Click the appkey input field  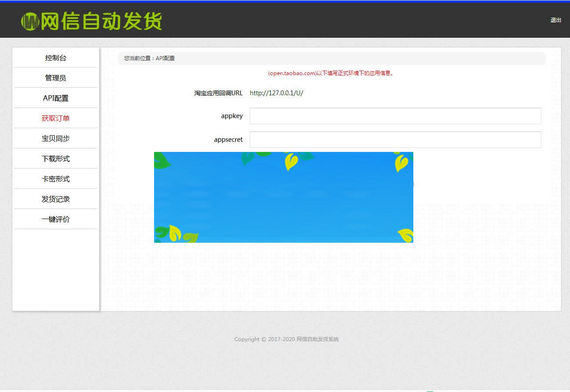(x=395, y=115)
